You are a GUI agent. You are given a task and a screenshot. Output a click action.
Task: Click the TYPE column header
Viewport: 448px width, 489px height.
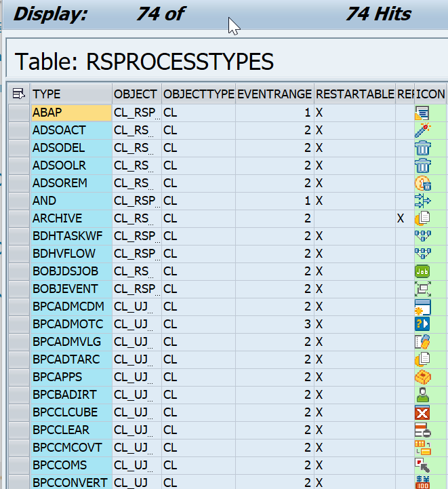pos(71,94)
